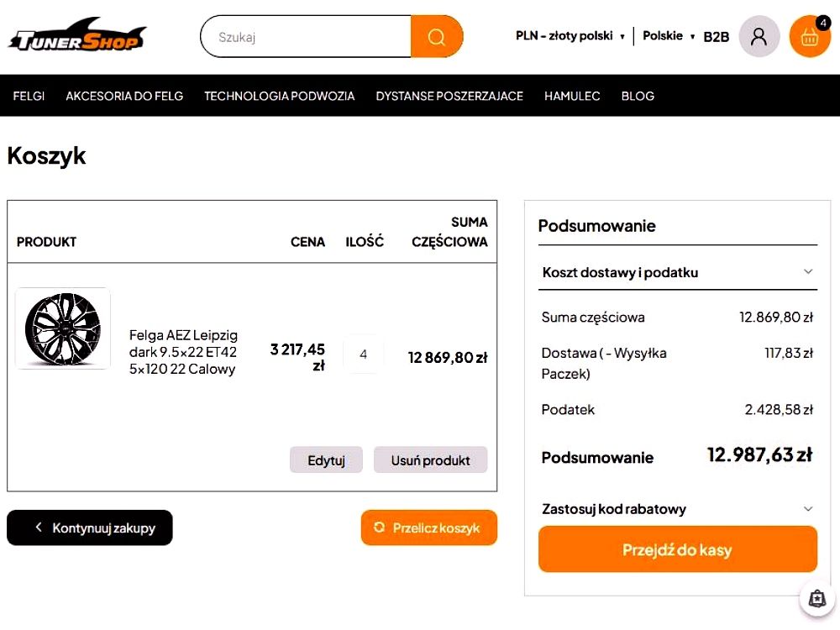
Task: Open the Polskie language dropdown
Action: 669,36
